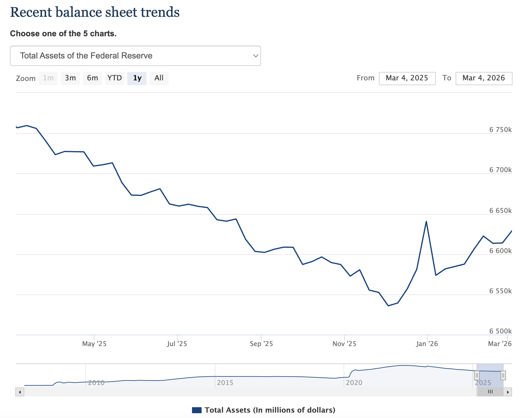The width and height of the screenshot is (532, 418).
Task: Enable the All zoom range
Action: coord(159,78)
